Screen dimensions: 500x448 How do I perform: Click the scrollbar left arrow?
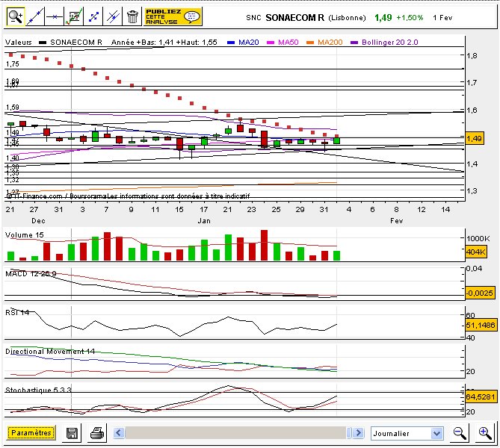(119, 433)
